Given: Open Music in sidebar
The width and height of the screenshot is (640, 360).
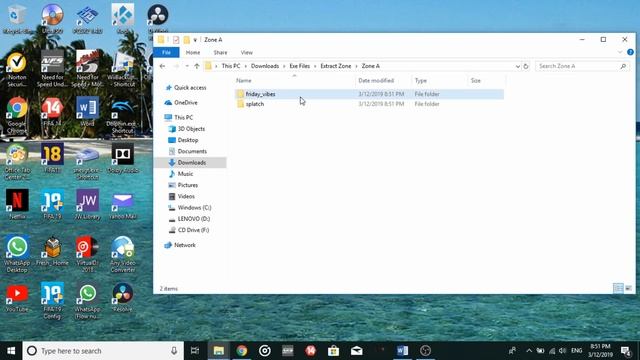Looking at the screenshot, I should (x=181, y=174).
